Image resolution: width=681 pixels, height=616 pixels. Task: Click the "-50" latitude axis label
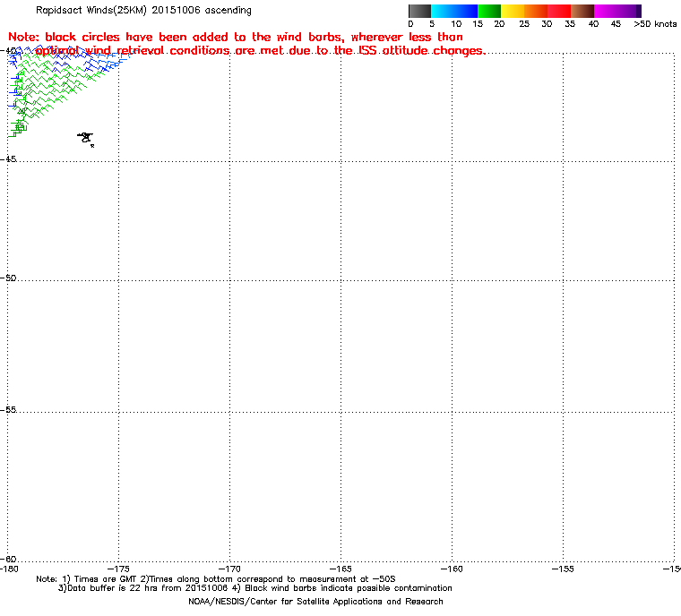point(8,278)
